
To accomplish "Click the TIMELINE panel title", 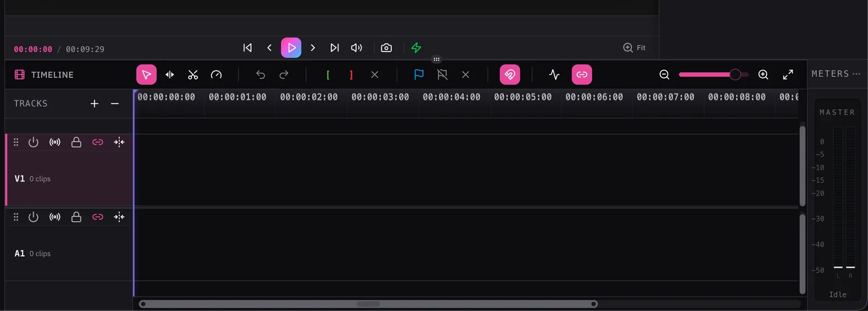I will pyautogui.click(x=52, y=75).
